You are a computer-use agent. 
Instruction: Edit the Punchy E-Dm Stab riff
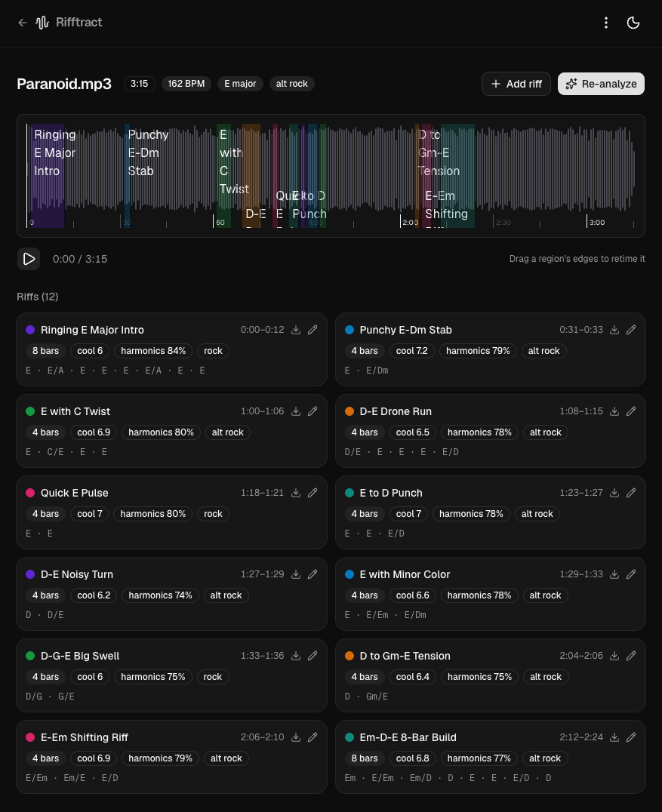point(631,330)
